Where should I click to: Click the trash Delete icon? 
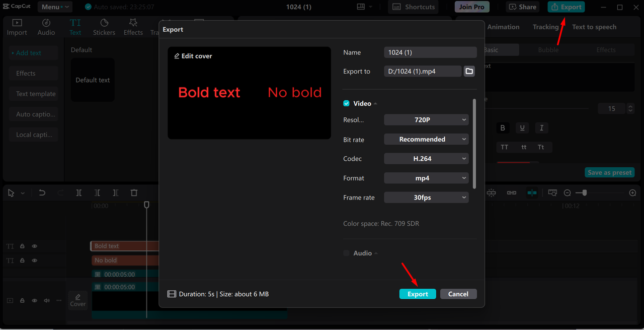(134, 193)
